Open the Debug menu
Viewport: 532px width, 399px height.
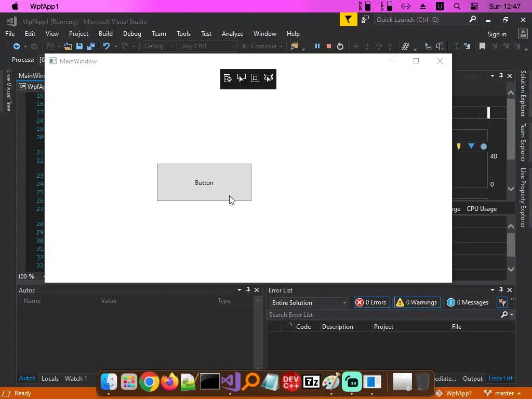[x=132, y=34]
